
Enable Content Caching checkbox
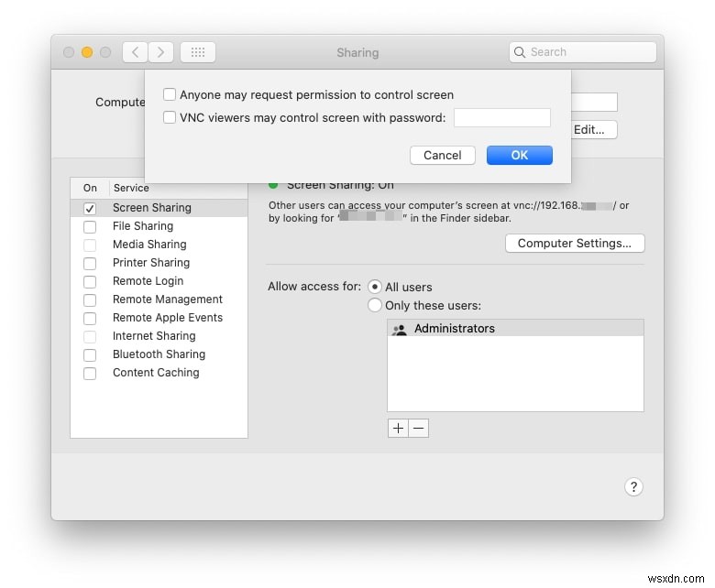(90, 373)
